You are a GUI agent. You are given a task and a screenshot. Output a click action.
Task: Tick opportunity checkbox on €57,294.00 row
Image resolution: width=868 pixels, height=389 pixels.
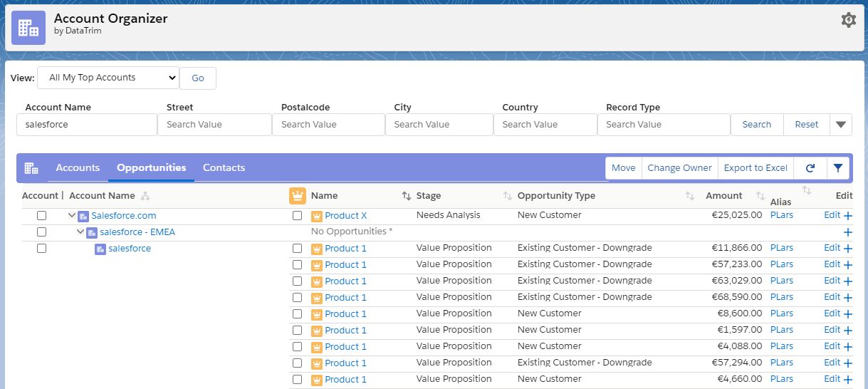click(x=298, y=363)
